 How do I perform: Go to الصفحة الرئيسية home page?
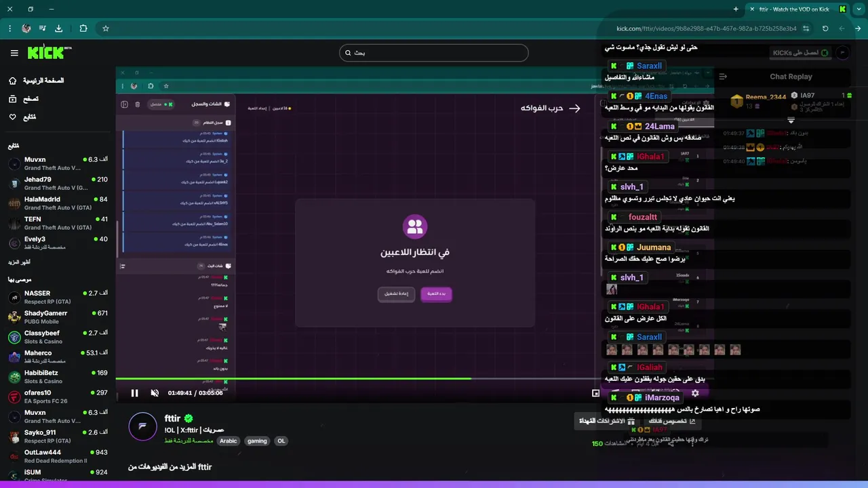click(x=37, y=81)
